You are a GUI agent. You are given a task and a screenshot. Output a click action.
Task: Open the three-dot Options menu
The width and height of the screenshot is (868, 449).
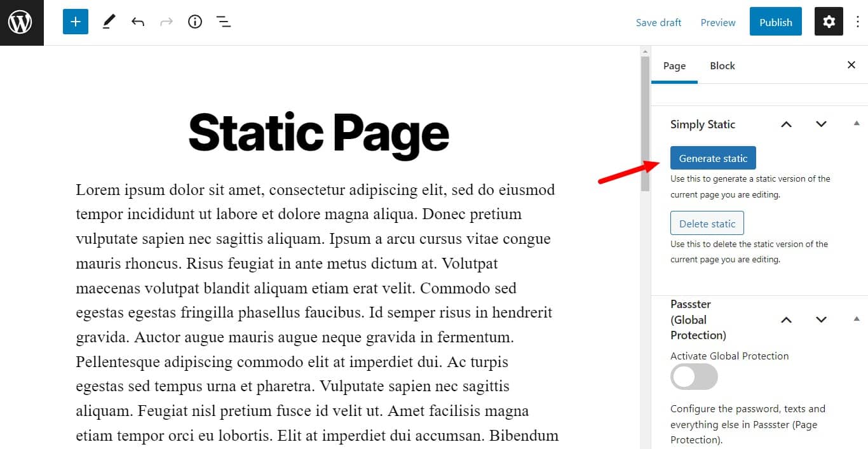pyautogui.click(x=858, y=22)
